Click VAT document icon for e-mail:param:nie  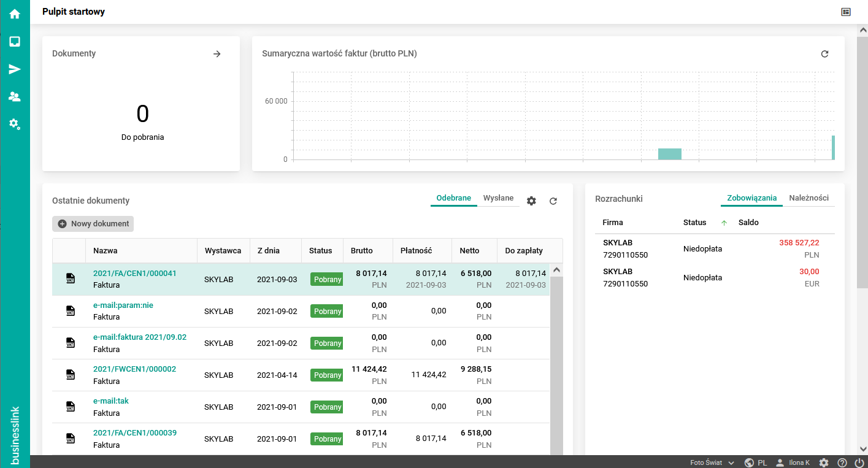click(x=70, y=311)
